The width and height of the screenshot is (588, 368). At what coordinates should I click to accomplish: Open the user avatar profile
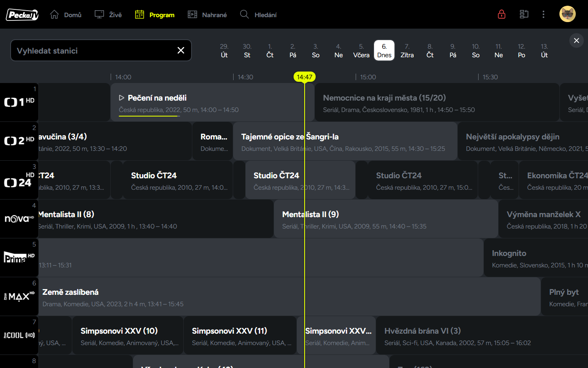point(568,14)
